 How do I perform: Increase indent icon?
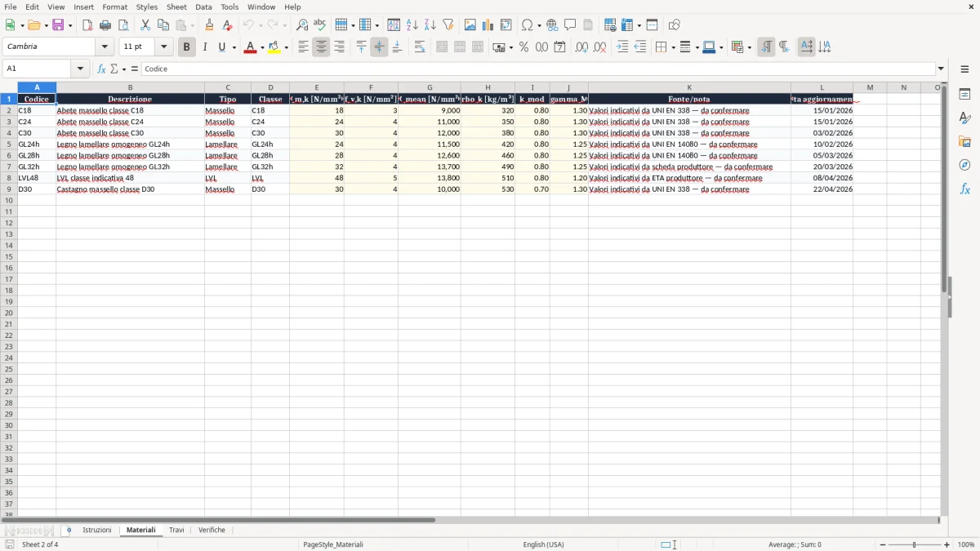(x=622, y=47)
